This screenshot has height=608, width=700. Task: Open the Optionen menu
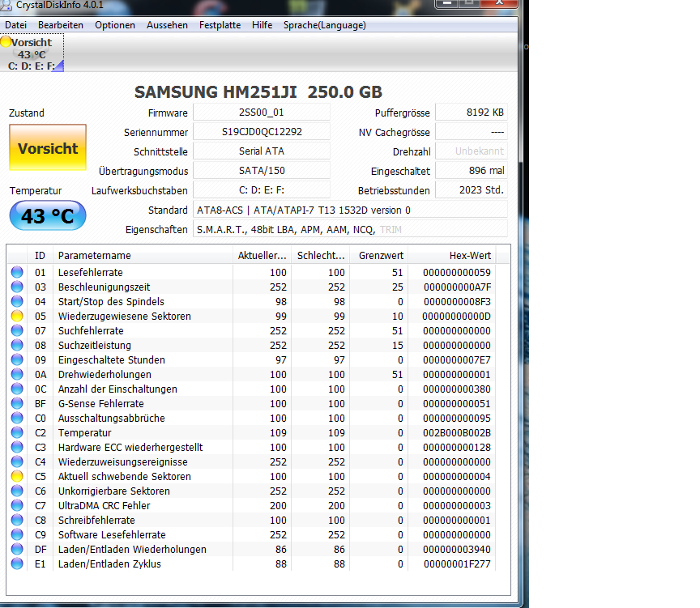pyautogui.click(x=115, y=25)
